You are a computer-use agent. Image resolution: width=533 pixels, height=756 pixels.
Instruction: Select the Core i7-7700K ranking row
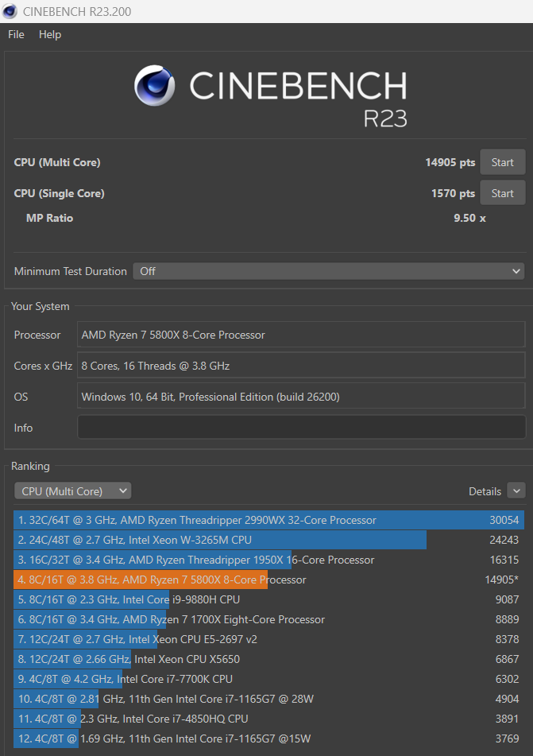click(268, 679)
